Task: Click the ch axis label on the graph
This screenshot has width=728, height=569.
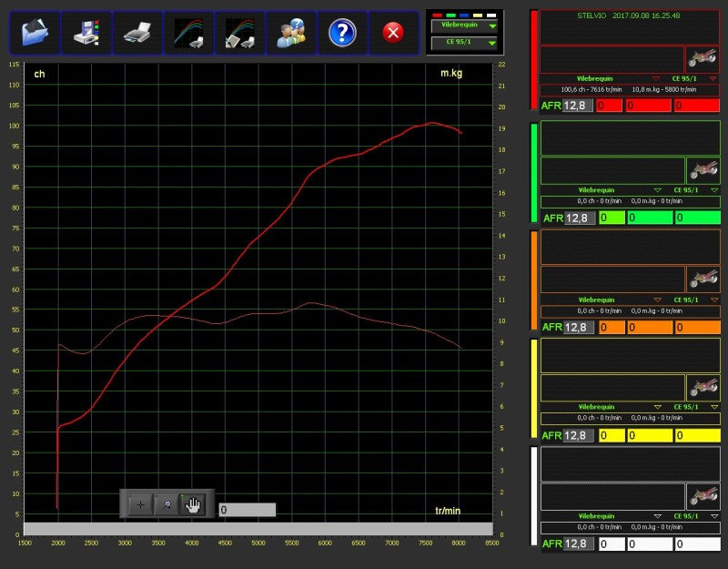Action: tap(39, 74)
